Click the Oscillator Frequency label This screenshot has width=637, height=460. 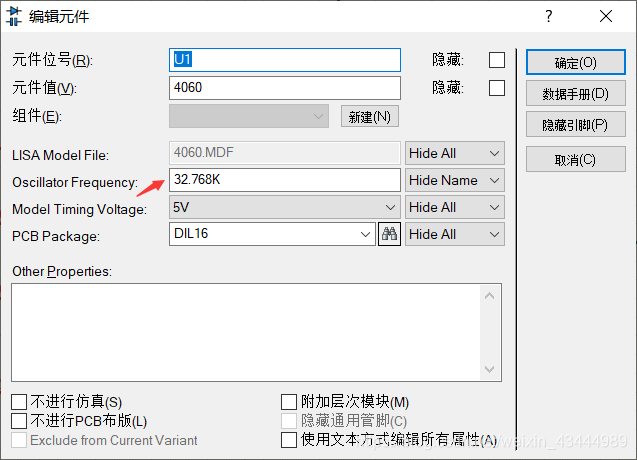(x=75, y=182)
